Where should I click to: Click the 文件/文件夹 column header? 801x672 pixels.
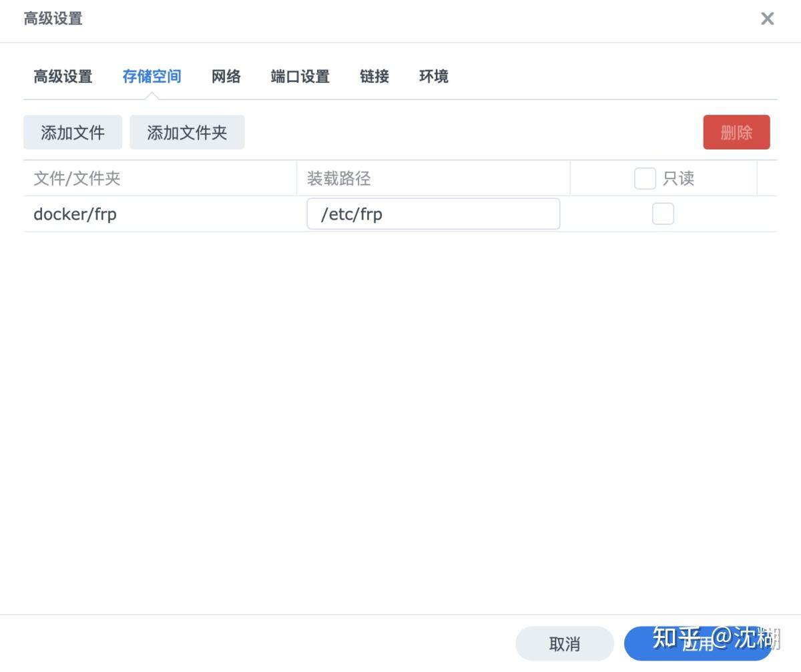pyautogui.click(x=76, y=178)
